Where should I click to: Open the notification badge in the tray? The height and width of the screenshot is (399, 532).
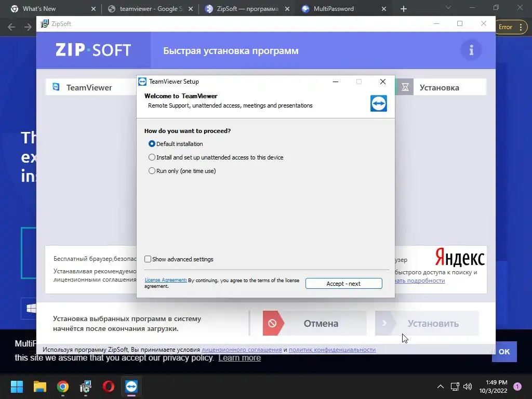click(517, 387)
